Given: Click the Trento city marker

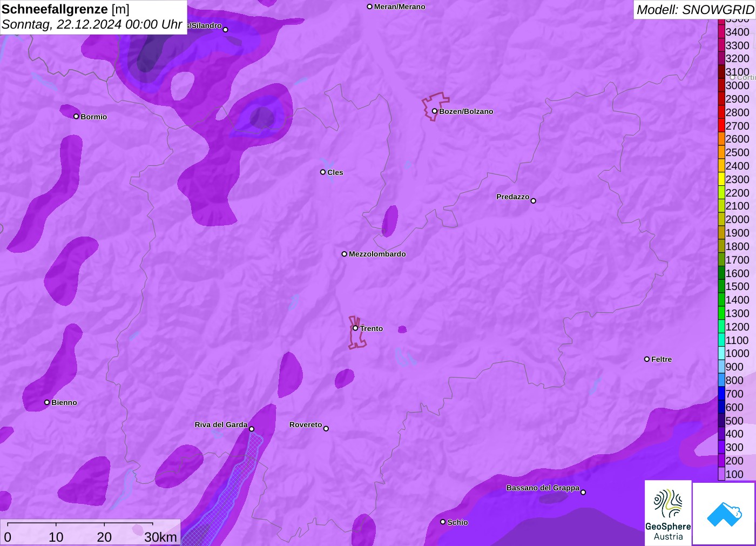Looking at the screenshot, I should point(355,328).
